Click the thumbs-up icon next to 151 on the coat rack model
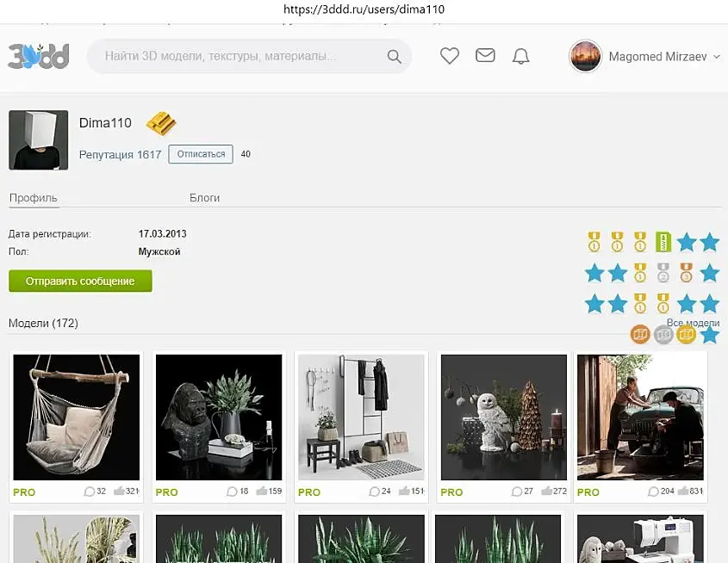The height and width of the screenshot is (563, 728). (404, 491)
